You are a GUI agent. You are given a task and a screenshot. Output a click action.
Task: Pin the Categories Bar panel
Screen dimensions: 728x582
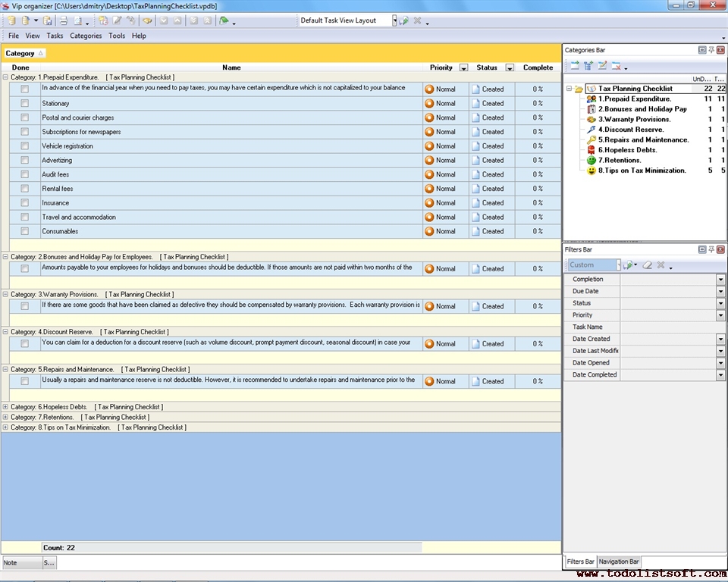711,50
